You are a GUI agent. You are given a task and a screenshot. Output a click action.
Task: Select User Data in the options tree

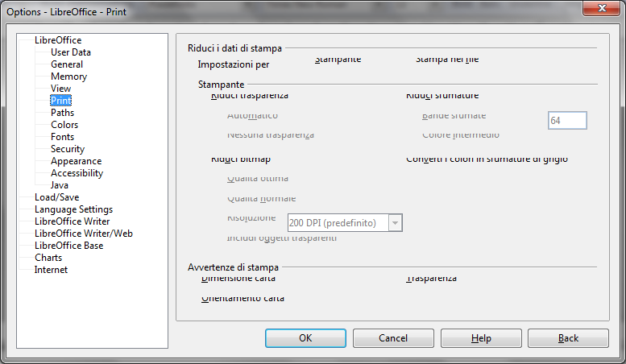pos(71,52)
